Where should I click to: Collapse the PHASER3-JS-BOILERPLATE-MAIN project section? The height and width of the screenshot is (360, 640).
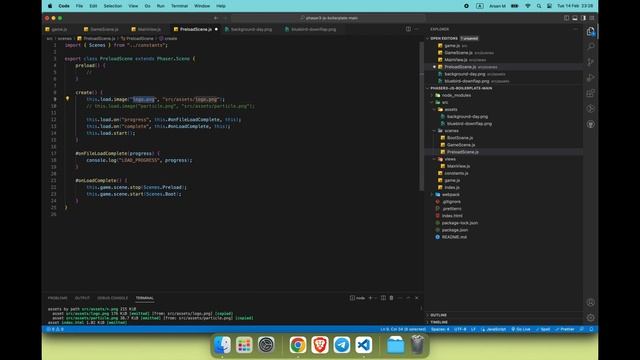pos(461,88)
